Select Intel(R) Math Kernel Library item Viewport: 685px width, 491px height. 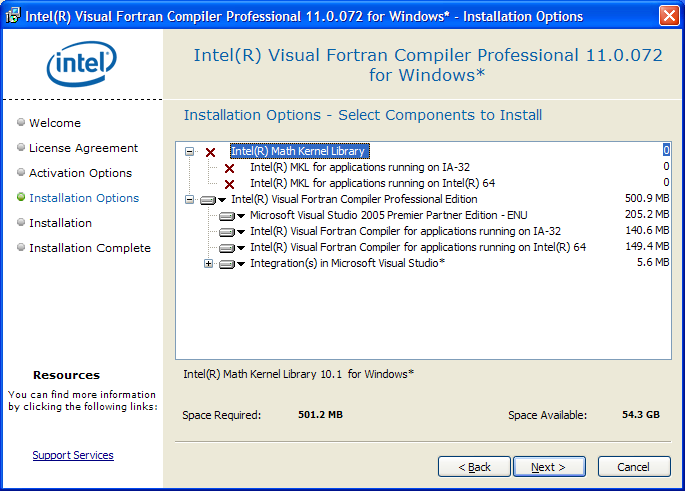(299, 151)
